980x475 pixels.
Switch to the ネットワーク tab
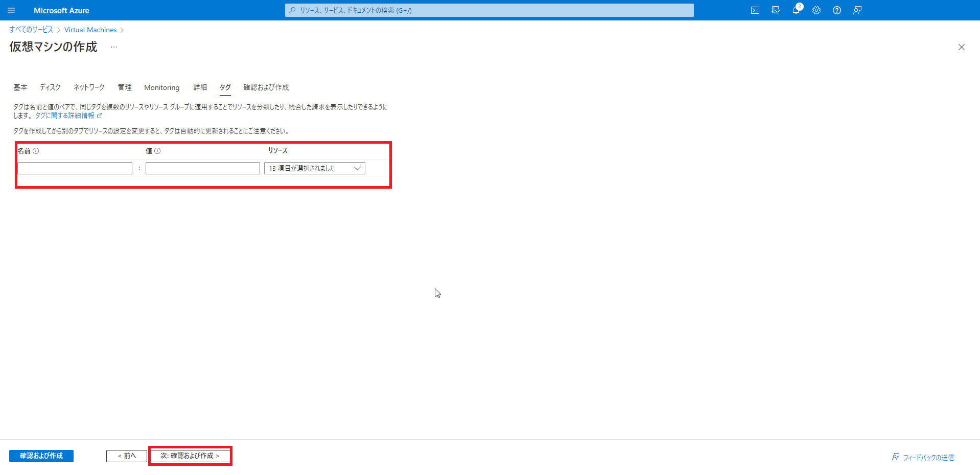[89, 87]
